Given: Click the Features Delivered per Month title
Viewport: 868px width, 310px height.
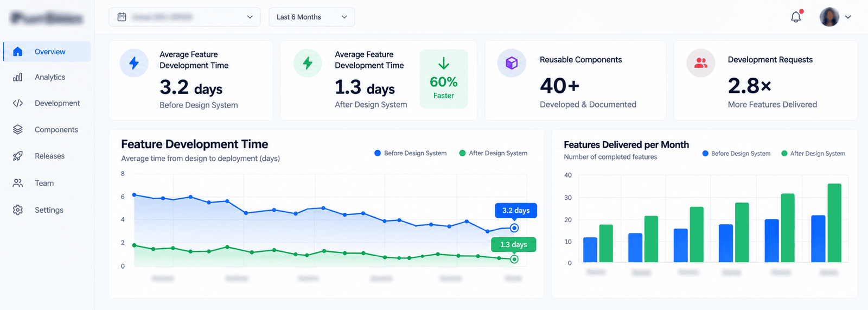Looking at the screenshot, I should 627,144.
